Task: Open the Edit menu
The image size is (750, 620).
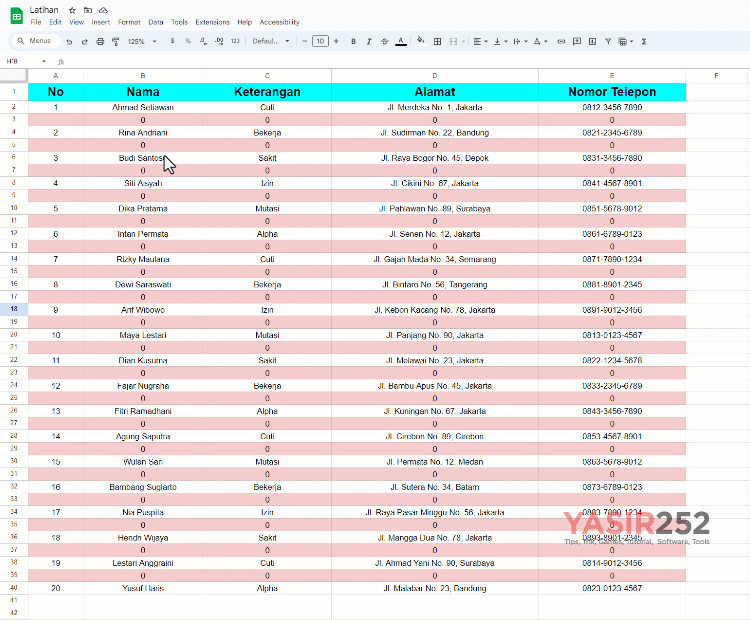Action: pyautogui.click(x=55, y=22)
